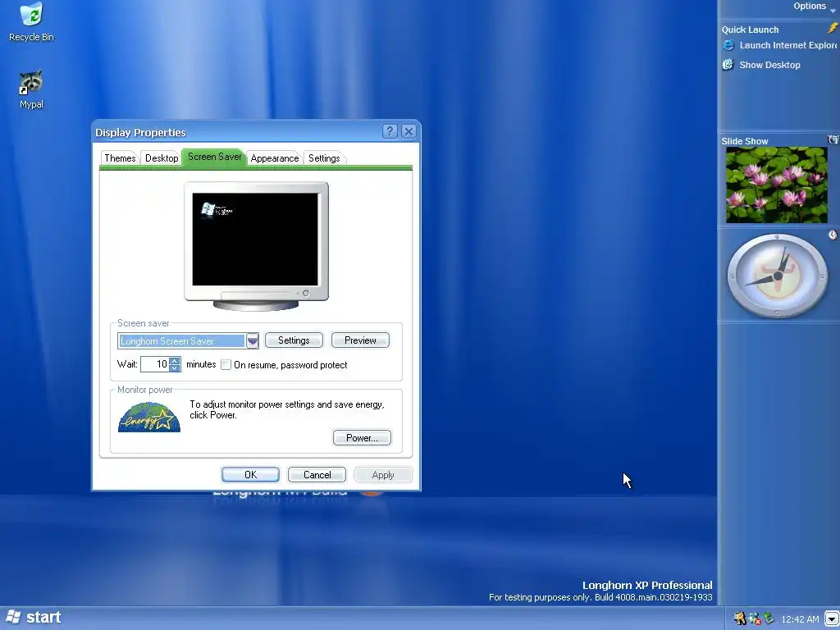Select the Screen Saver tab
This screenshot has width=840, height=630.
pyautogui.click(x=214, y=157)
